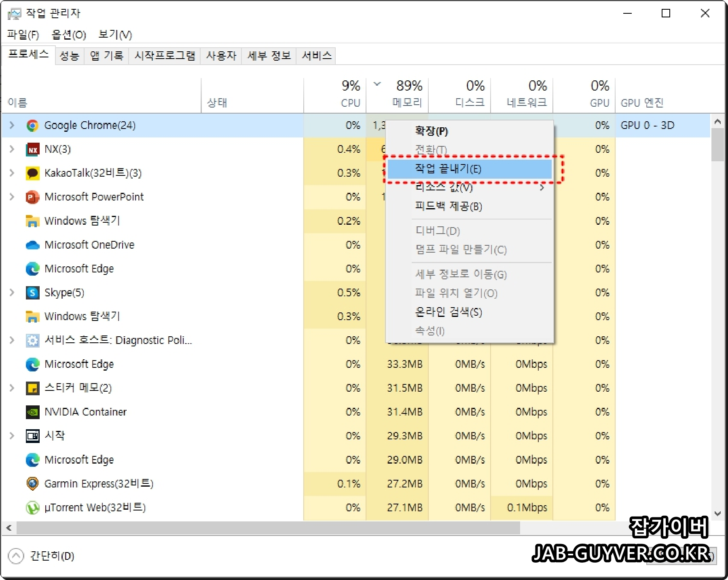Click the Microsoft PowerPoint icon
This screenshot has height=580, width=728.
32,197
